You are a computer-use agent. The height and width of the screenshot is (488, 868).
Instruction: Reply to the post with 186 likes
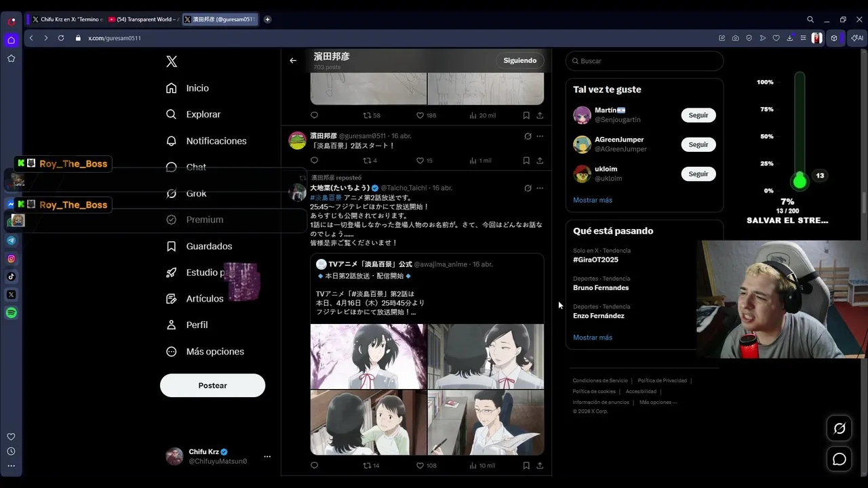[314, 115]
